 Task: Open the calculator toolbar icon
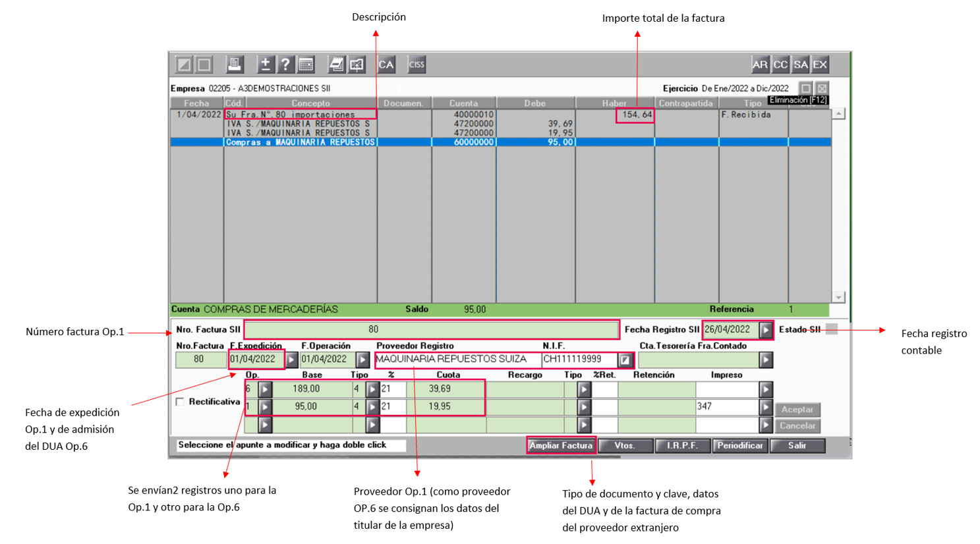click(306, 64)
